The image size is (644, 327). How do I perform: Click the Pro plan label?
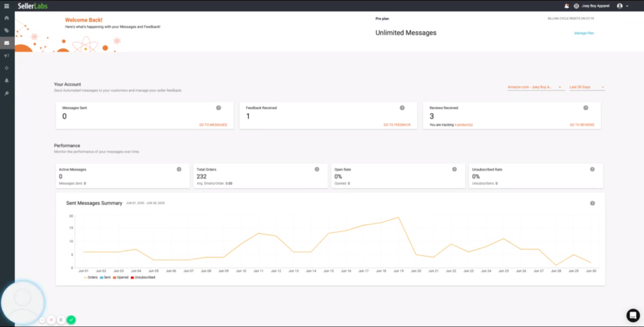pos(382,19)
